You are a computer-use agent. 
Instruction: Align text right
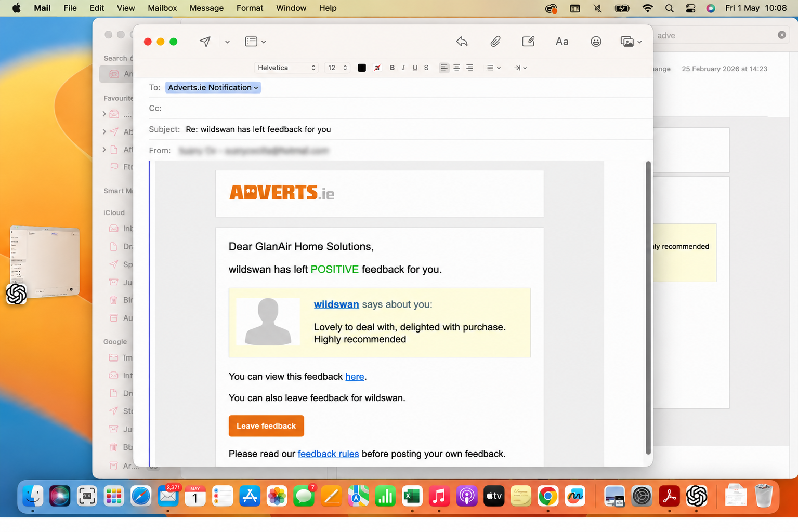click(469, 68)
